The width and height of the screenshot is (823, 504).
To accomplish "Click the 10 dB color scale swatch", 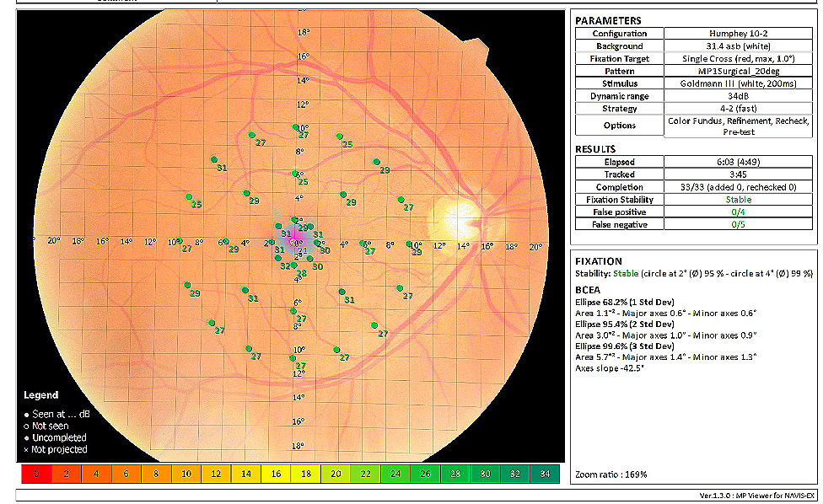I will (186, 475).
